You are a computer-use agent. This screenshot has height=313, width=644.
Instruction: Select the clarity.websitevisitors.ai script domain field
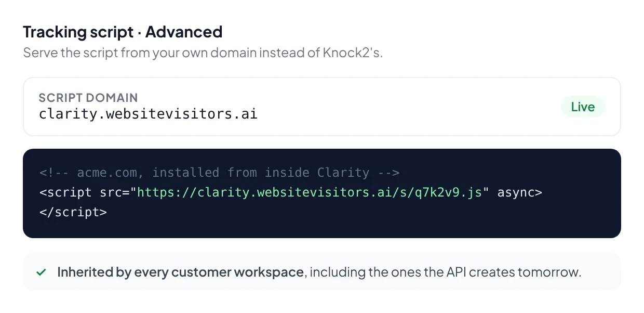321,107
